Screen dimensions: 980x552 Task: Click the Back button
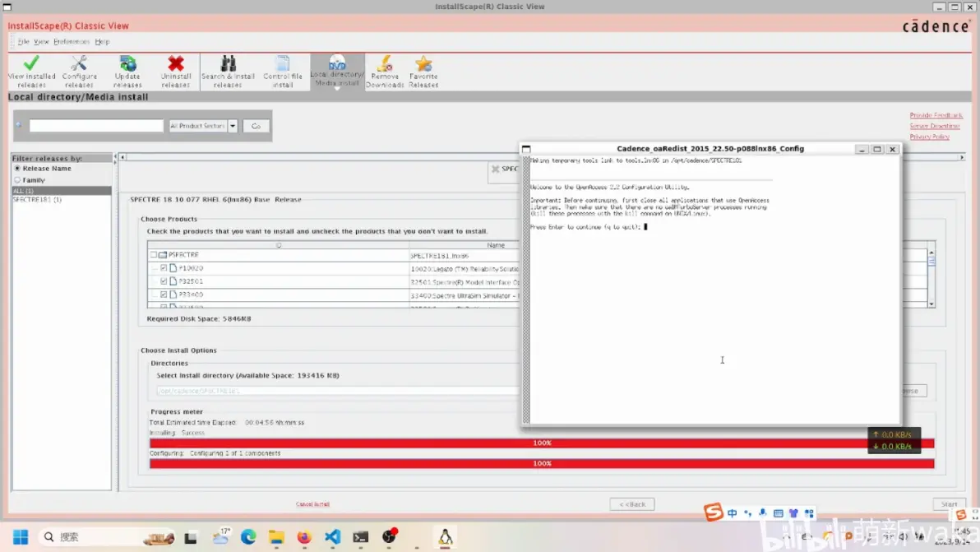[632, 503]
